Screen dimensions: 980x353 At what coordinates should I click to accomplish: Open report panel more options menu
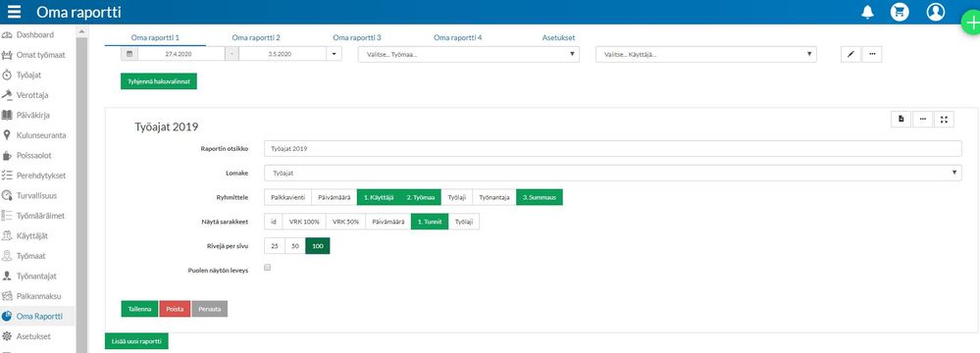(x=922, y=120)
